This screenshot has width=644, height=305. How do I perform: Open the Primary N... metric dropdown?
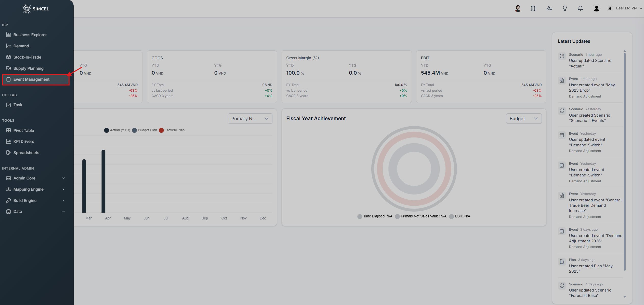point(250,119)
